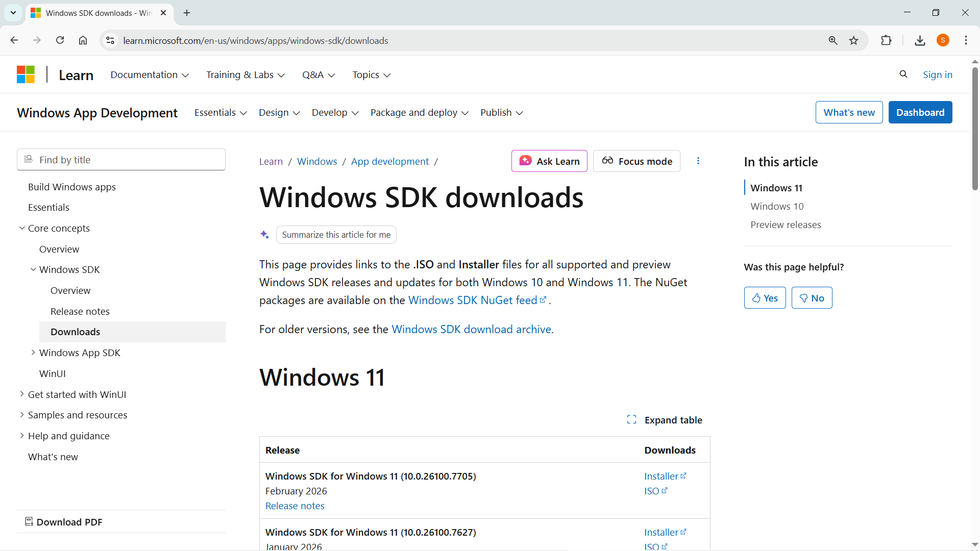980x551 pixels.
Task: Bookmark this page via the star icon
Action: 854,40
